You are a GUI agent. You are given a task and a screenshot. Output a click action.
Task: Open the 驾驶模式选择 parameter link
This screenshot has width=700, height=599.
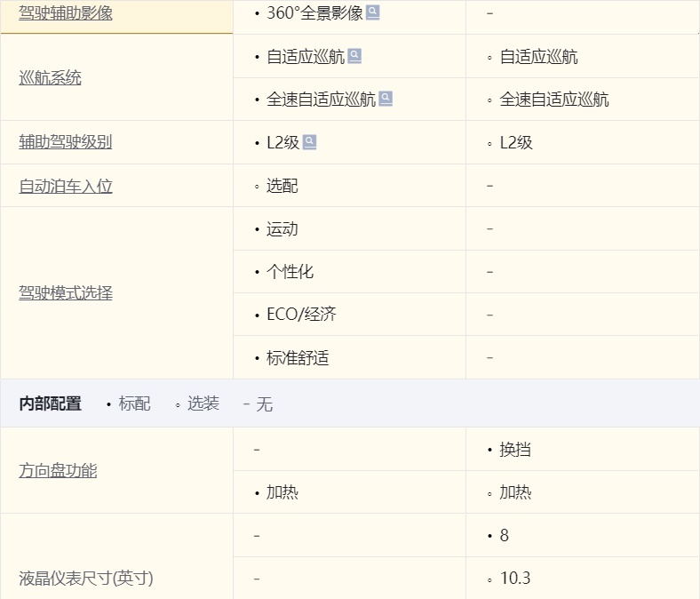pyautogui.click(x=66, y=293)
